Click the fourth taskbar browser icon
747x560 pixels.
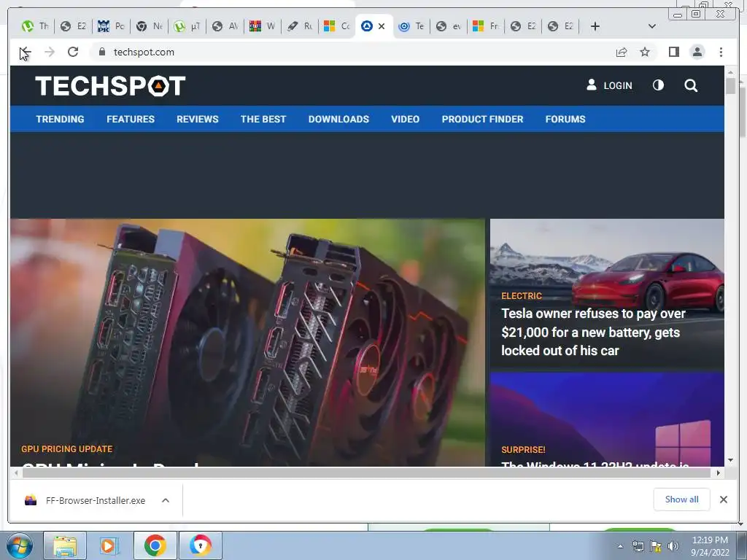click(200, 545)
